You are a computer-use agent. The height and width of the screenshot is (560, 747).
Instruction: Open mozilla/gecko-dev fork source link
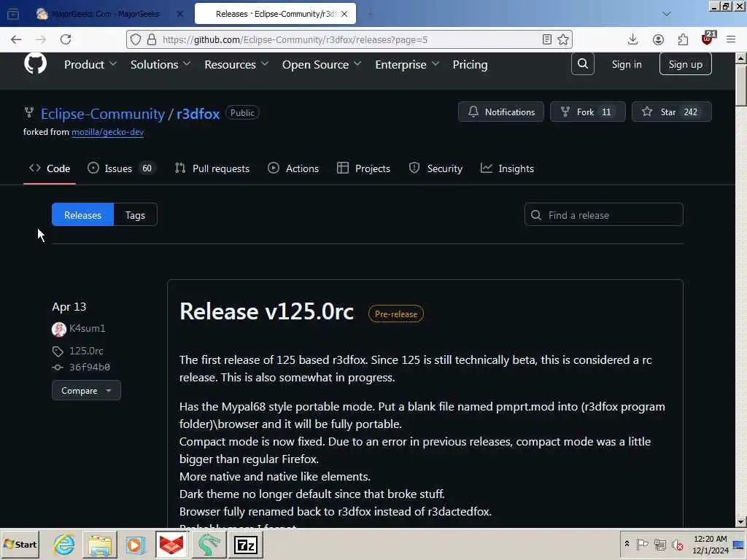108,132
